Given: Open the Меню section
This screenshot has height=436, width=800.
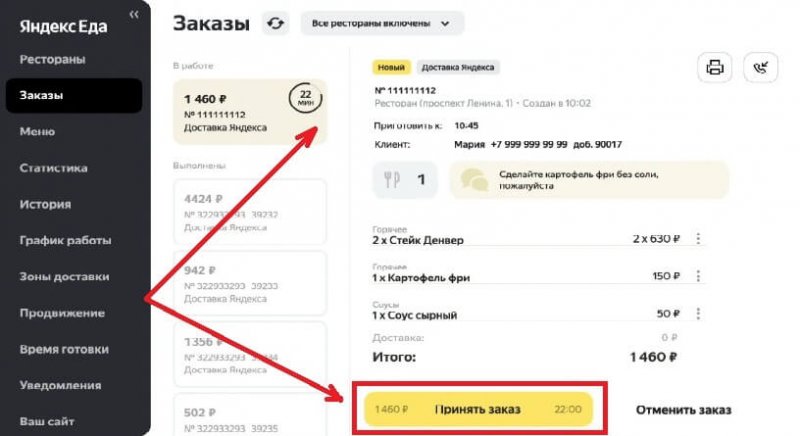Looking at the screenshot, I should click(x=37, y=132).
